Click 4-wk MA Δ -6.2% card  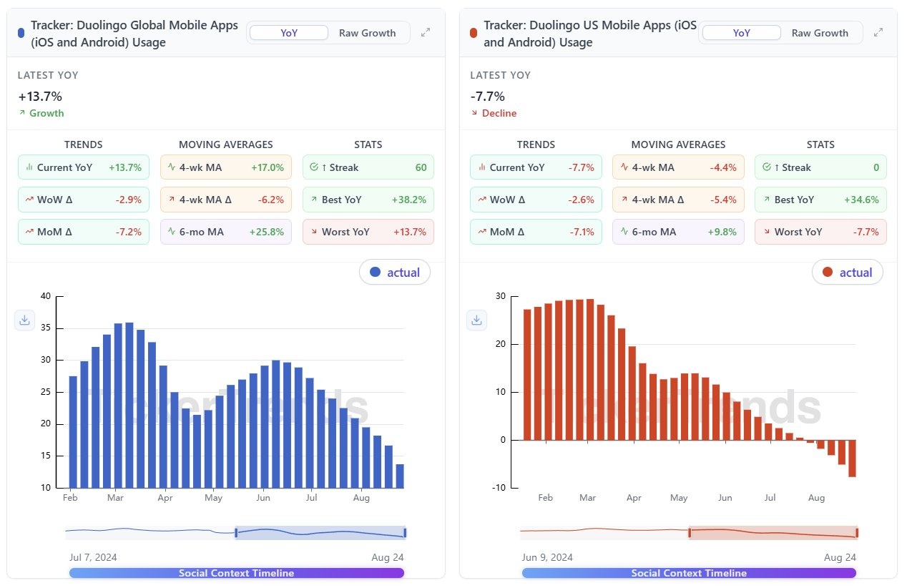click(226, 200)
